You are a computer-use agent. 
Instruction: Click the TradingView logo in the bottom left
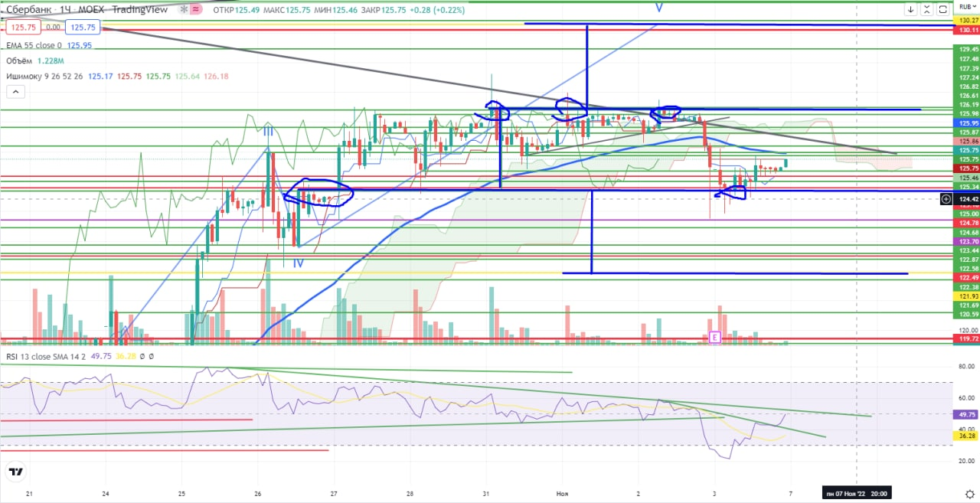point(14,472)
